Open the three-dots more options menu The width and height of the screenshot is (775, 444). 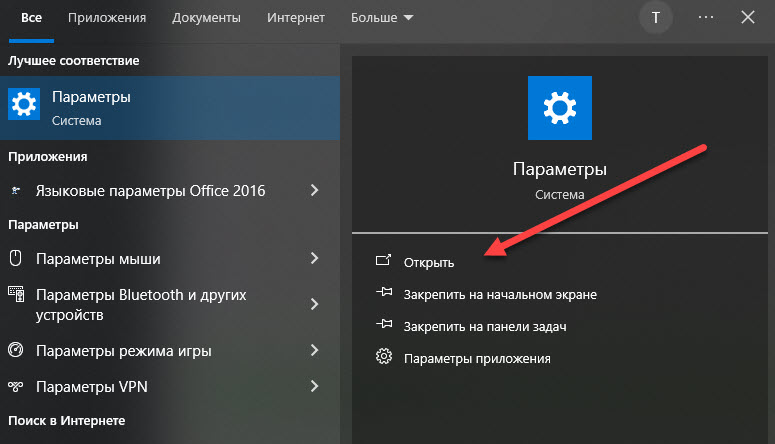point(706,18)
